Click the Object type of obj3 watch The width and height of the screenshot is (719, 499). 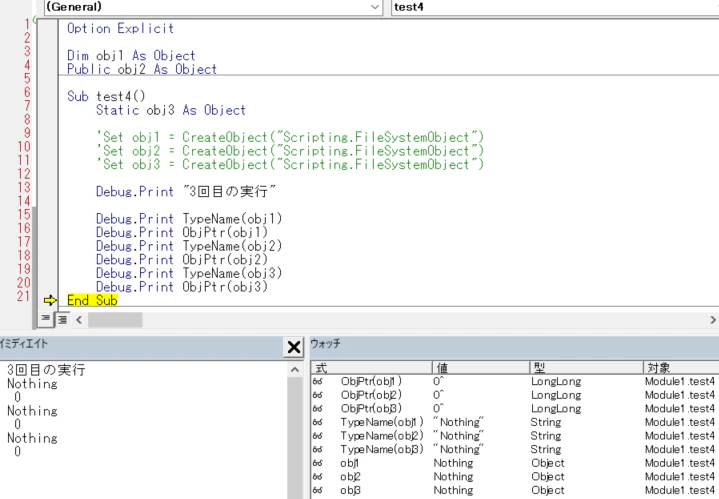point(548,490)
